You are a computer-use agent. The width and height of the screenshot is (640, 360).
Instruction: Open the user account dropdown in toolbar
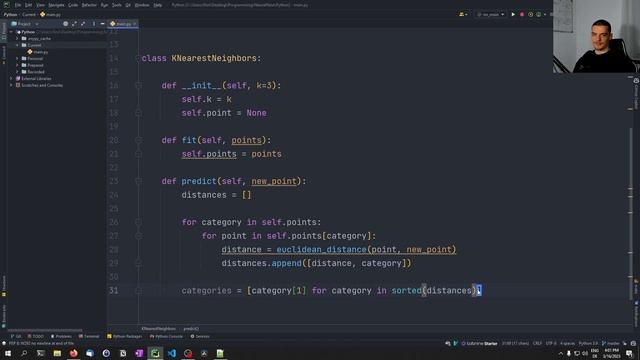(463, 14)
